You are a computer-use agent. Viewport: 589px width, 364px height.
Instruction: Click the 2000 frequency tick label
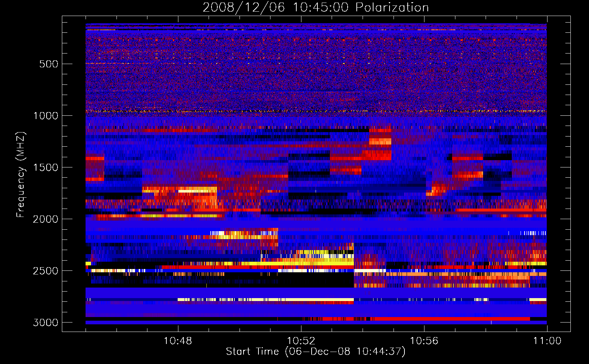46,219
